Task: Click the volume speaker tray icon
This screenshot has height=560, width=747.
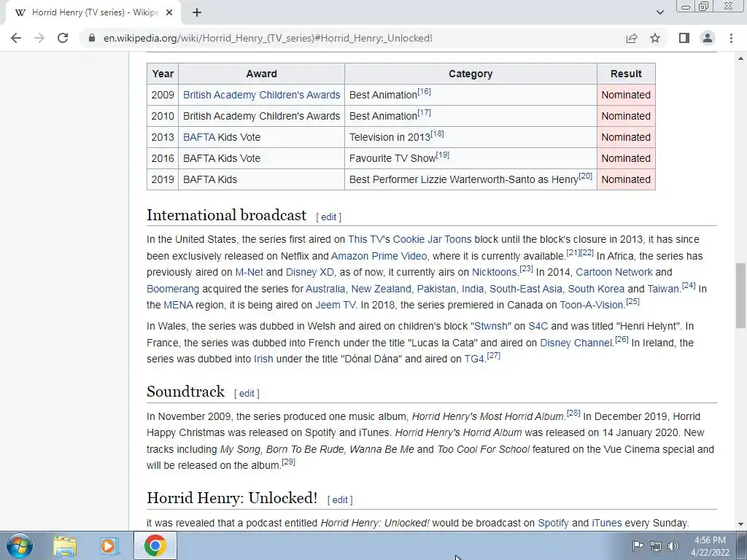Action: pyautogui.click(x=673, y=546)
